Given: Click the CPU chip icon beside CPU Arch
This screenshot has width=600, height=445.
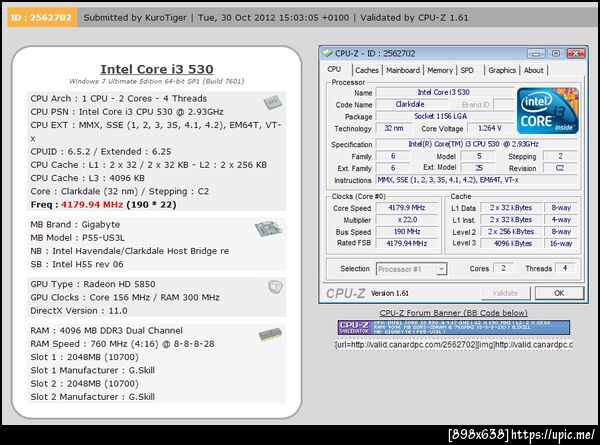Looking at the screenshot, I should coord(273,102).
